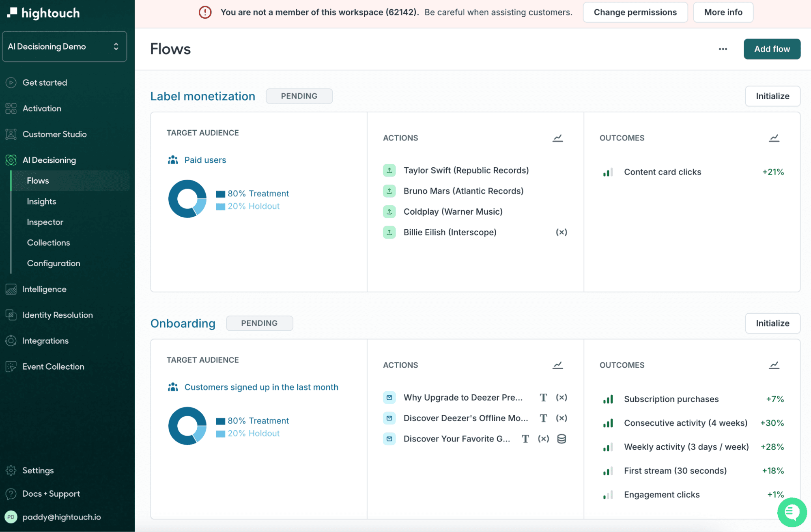Select Collections in the sidebar
Screen dimensions: 811x532
[48, 242]
